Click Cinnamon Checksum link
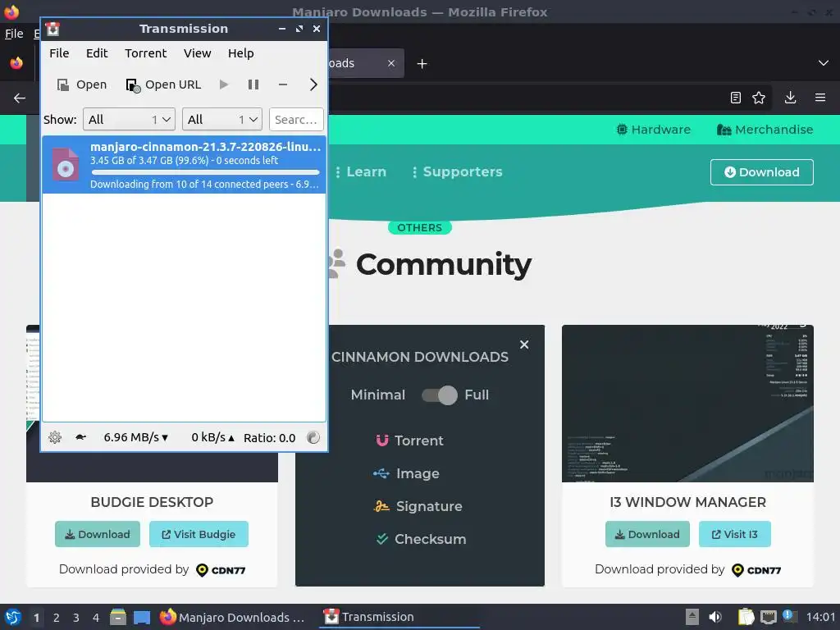 point(421,539)
